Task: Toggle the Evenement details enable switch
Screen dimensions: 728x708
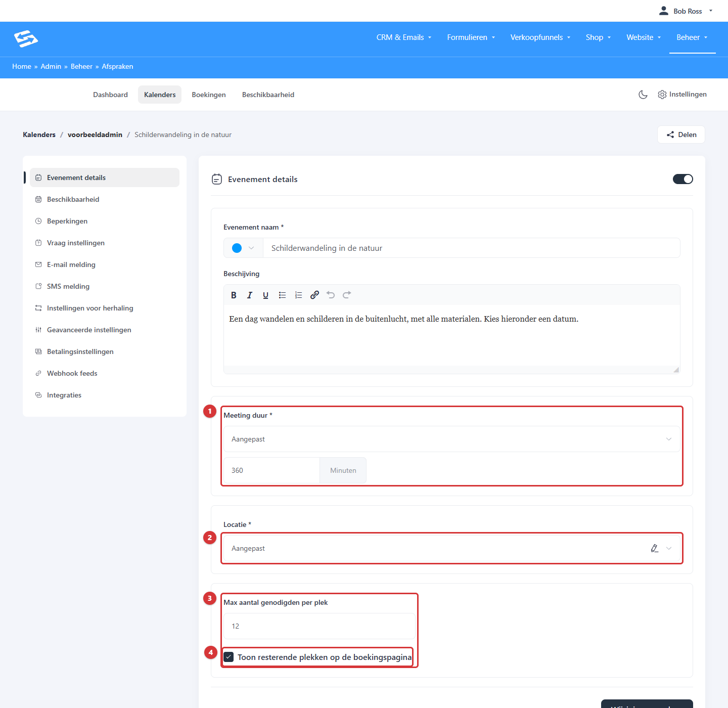Action: [683, 179]
